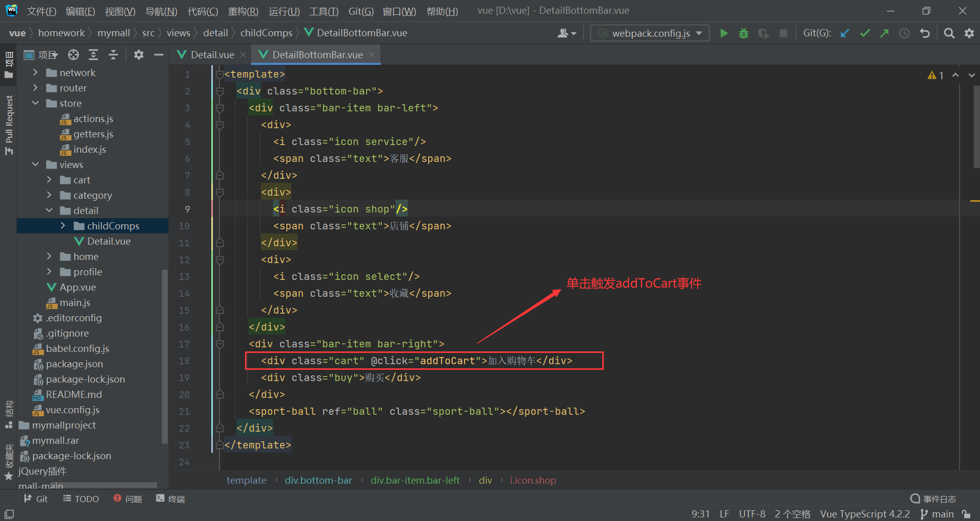Go to previous highlighted error arrow
The width and height of the screenshot is (980, 521).
point(955,75)
